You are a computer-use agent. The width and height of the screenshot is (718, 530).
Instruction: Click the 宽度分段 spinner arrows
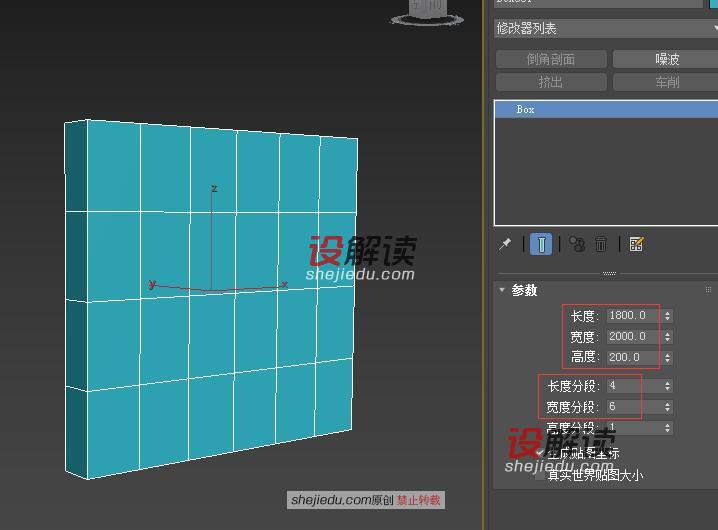point(667,407)
